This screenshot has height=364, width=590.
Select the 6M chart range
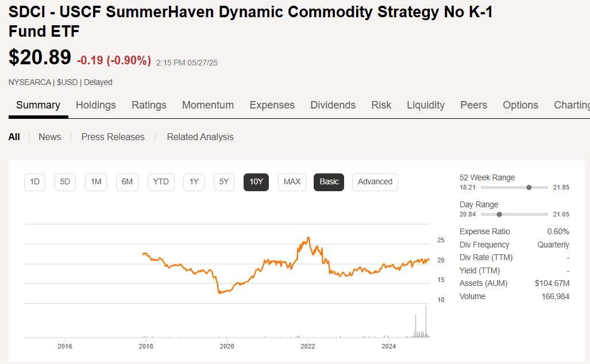tap(127, 182)
